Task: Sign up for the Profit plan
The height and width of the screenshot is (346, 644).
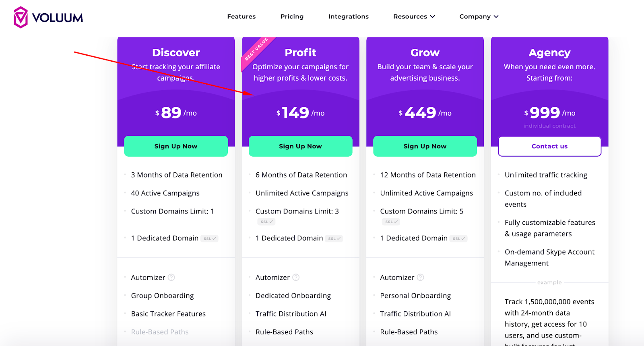Action: (x=301, y=146)
